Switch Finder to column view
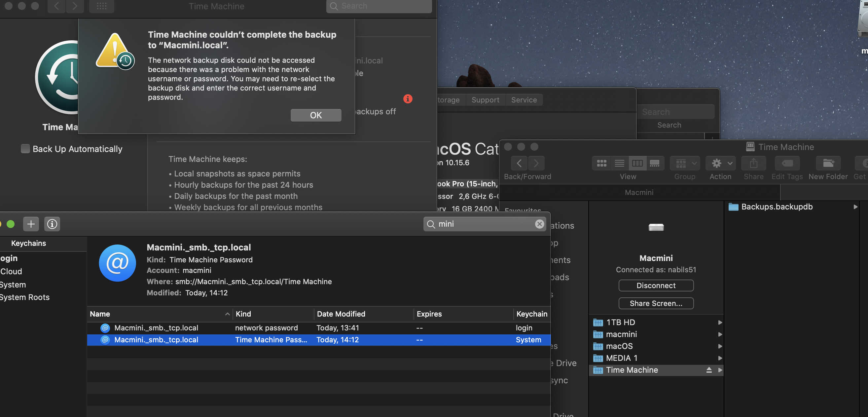The height and width of the screenshot is (417, 868). (637, 163)
